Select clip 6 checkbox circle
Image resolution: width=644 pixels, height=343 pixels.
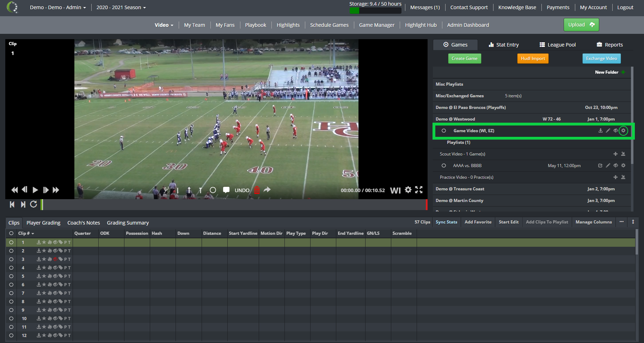click(11, 285)
